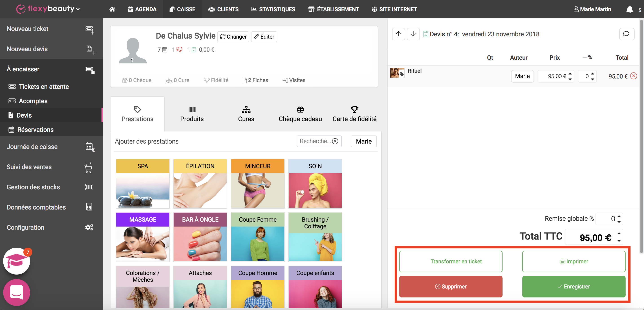Decrease the Total TTC stepper
Screen dimensions: 644x310
[619, 241]
